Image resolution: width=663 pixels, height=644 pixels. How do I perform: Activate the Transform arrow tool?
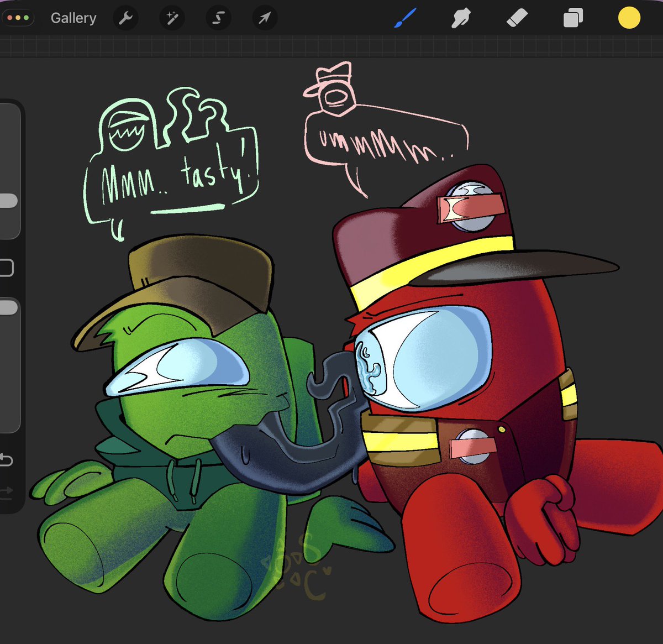pos(265,18)
